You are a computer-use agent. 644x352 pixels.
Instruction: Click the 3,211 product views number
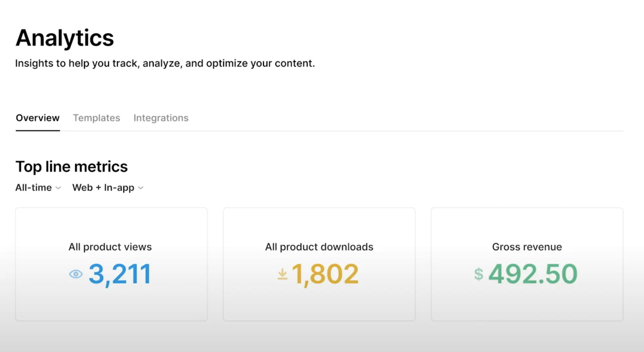point(120,274)
